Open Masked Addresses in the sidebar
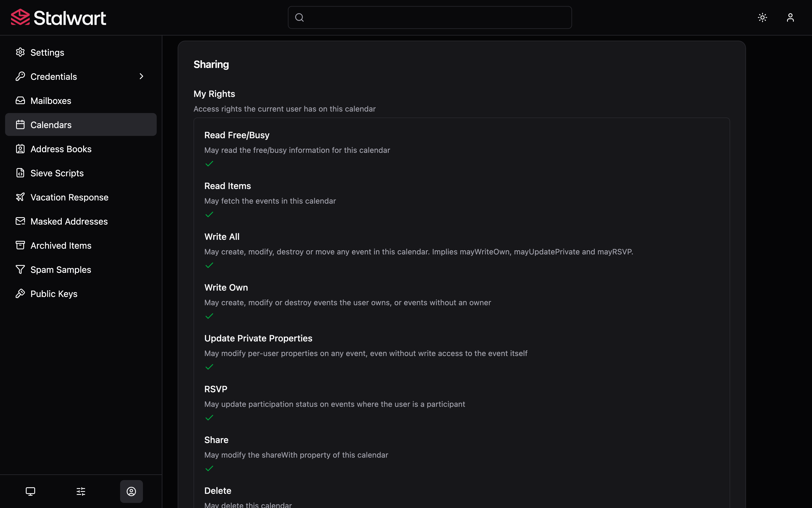Image resolution: width=812 pixels, height=508 pixels. [x=81, y=221]
